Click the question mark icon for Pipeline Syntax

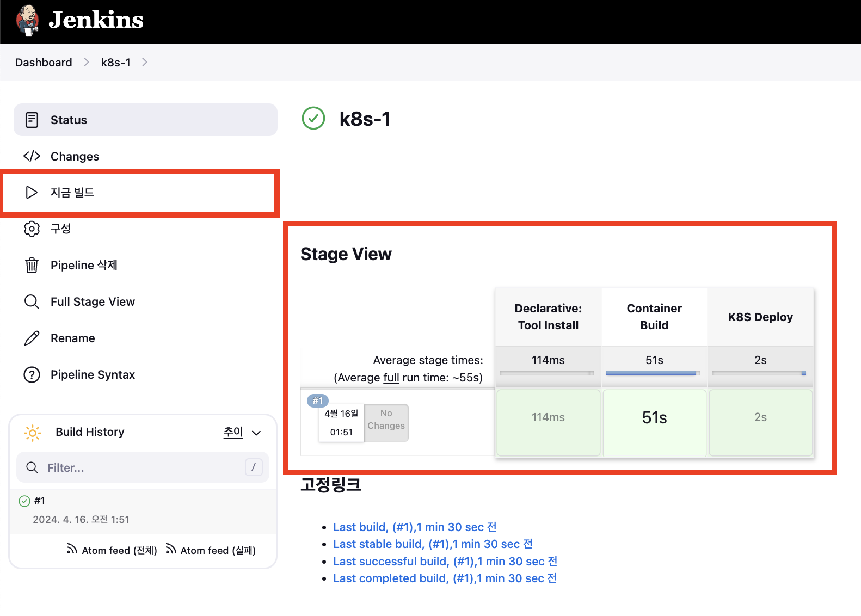(x=32, y=374)
